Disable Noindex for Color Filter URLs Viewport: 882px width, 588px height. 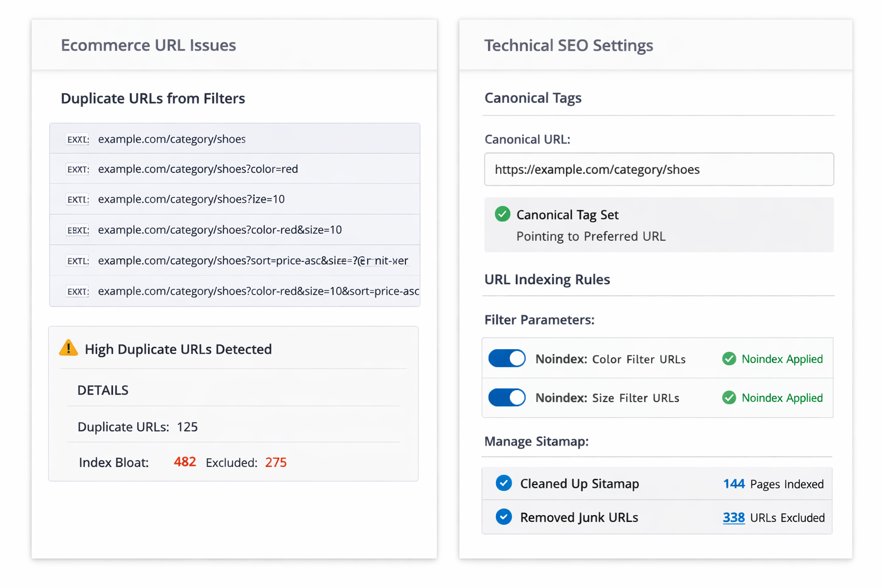coord(506,358)
